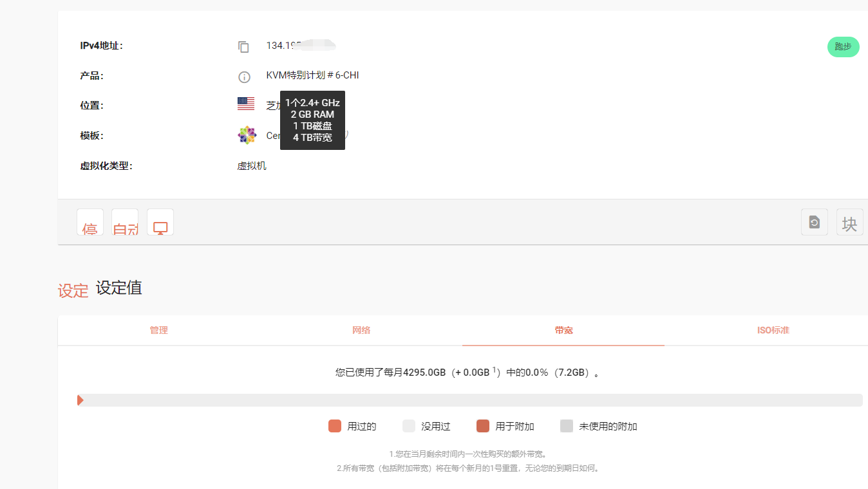The width and height of the screenshot is (868, 489).
Task: Click the United States flag icon
Action: [x=245, y=104]
